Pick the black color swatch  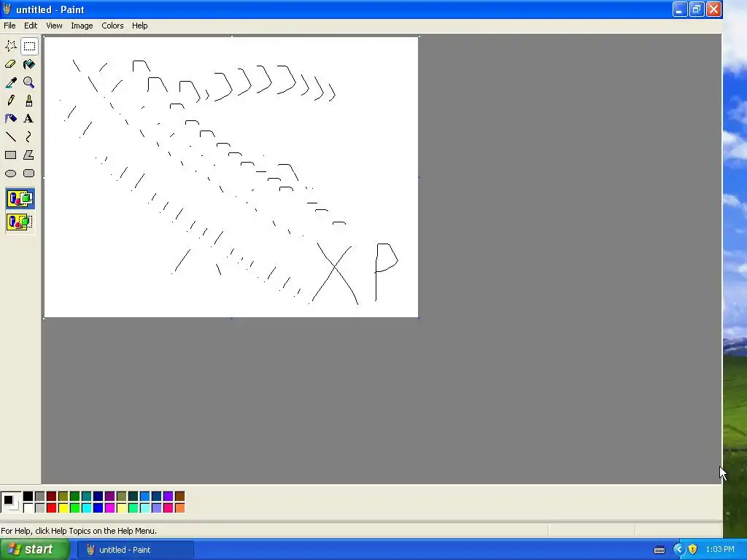pyautogui.click(x=28, y=497)
